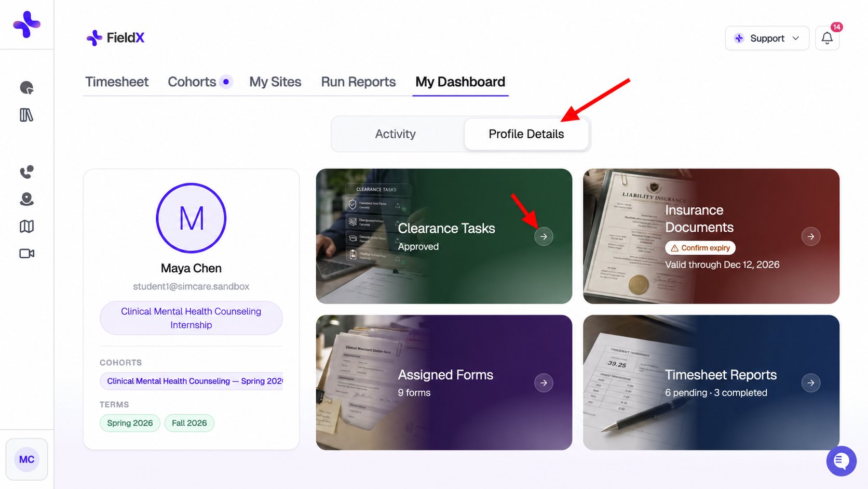Click the "Valid through Dec 12, 2026" text
The image size is (868, 489).
[722, 265]
